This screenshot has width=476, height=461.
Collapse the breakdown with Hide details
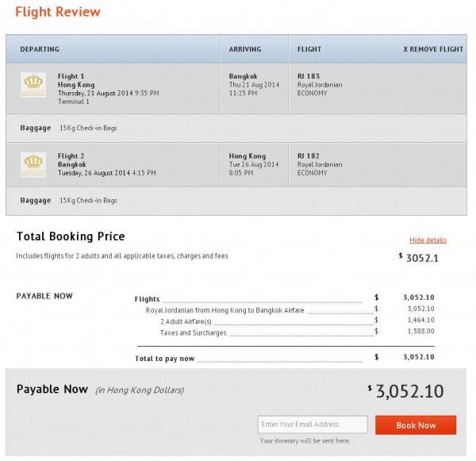pyautogui.click(x=428, y=240)
